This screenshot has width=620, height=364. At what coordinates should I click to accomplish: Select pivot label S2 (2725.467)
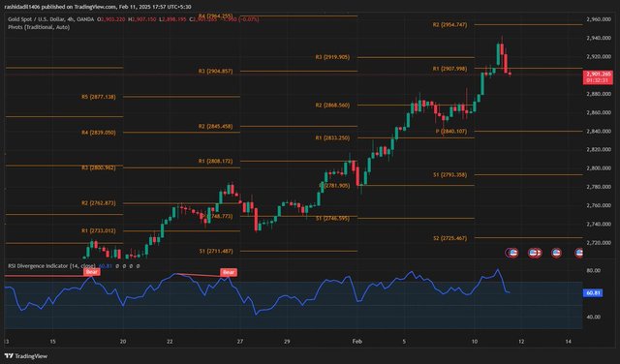point(449,239)
